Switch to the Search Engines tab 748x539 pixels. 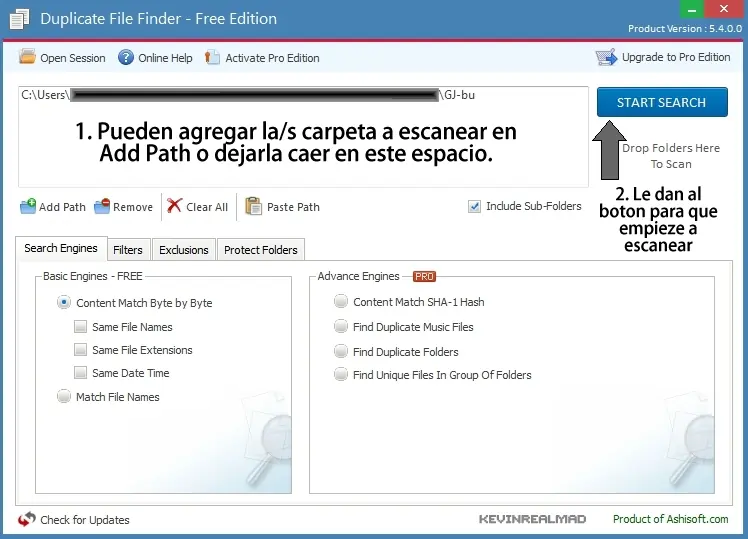point(61,248)
